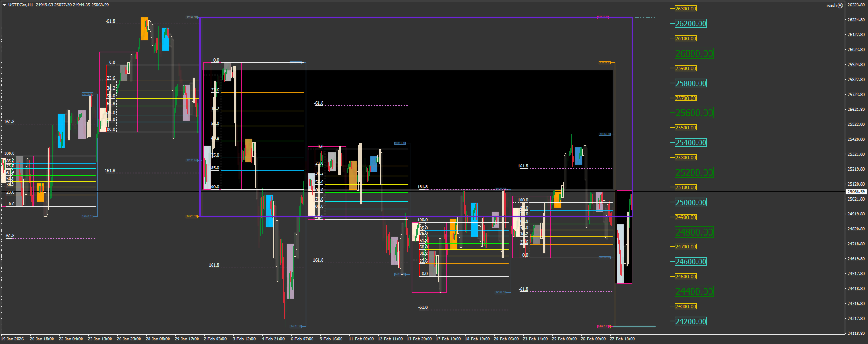The width and height of the screenshot is (868, 344).
Task: Select the 25600.00 green price level label
Action: 694,113
